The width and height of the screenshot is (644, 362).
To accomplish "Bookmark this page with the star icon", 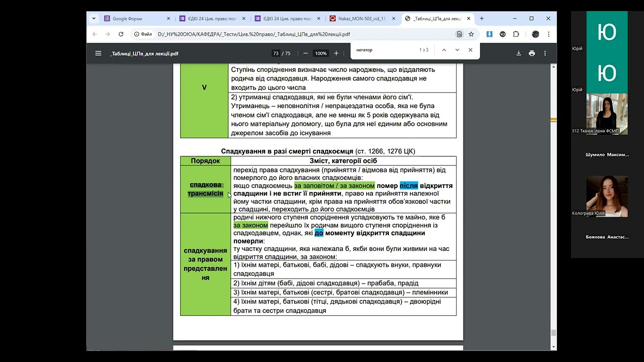I will pos(471,34).
